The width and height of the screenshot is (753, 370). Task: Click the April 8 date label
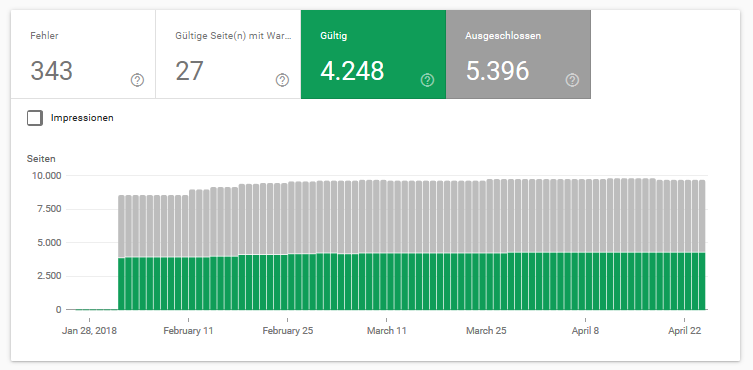pyautogui.click(x=585, y=331)
